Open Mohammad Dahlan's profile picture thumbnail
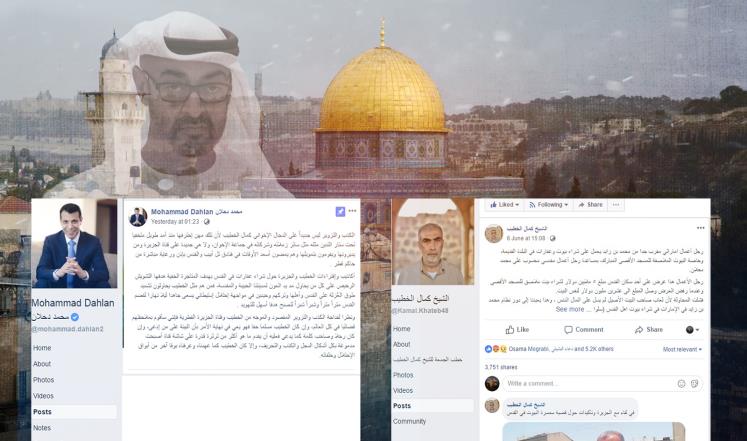Screen dimensions: 747x441 pyautogui.click(x=138, y=217)
